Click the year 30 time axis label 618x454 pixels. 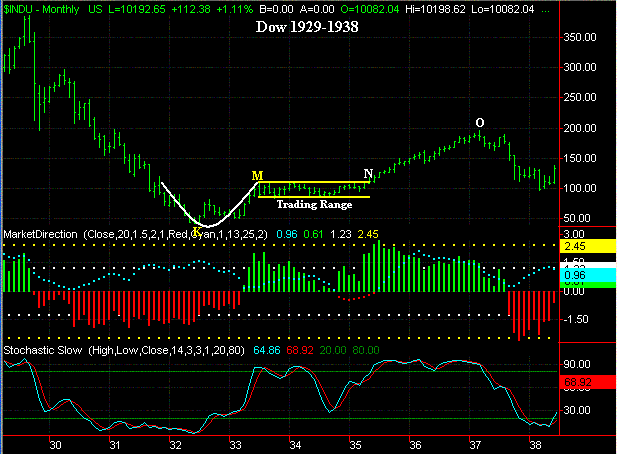tap(56, 445)
